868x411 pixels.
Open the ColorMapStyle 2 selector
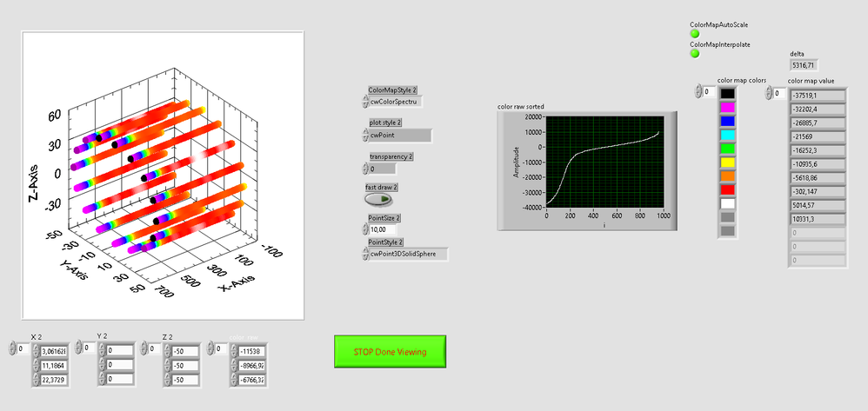pos(395,102)
